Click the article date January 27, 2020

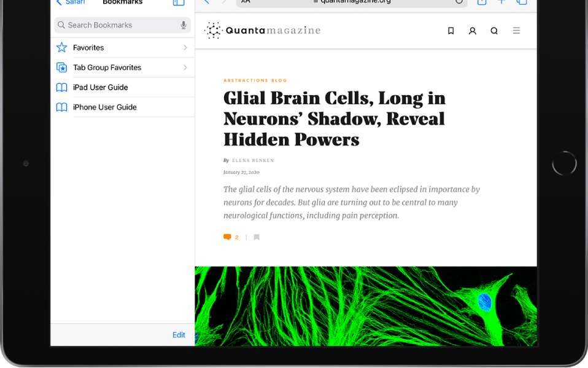click(x=241, y=173)
